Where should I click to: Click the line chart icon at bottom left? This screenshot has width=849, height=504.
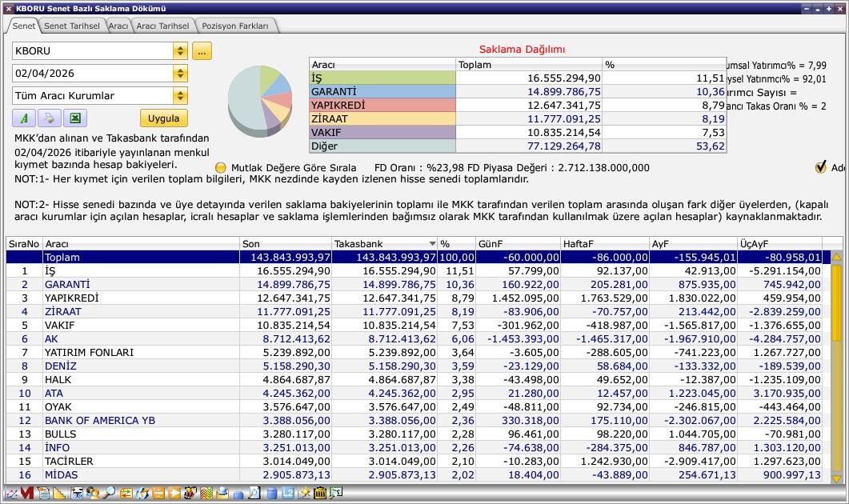[x=10, y=494]
